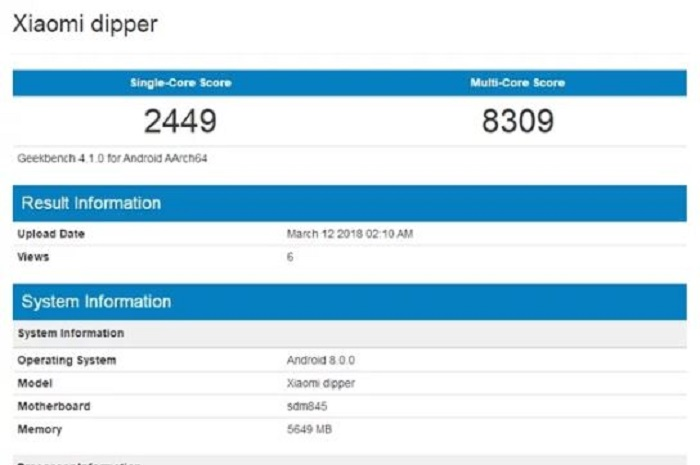Select the blue System Information section header
Screen dimensions: 700x465
click(x=350, y=302)
